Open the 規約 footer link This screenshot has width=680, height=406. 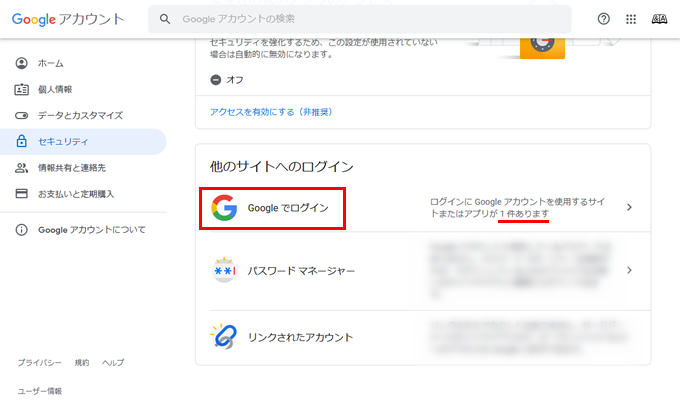point(82,363)
